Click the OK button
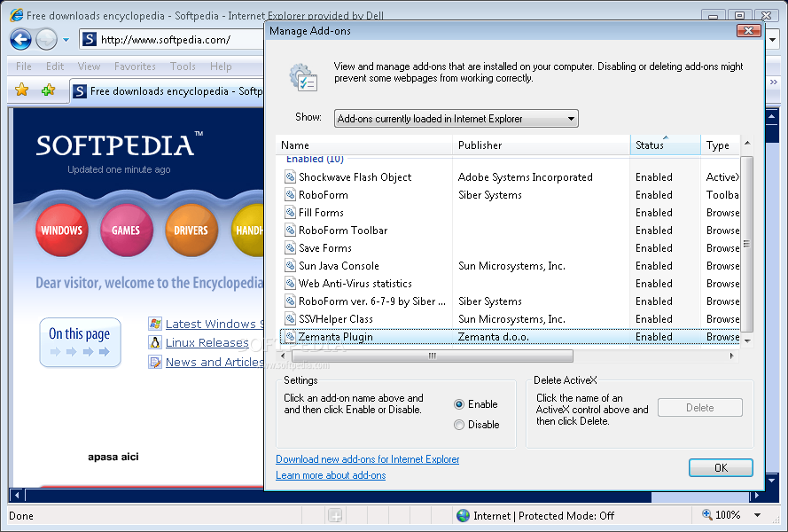The image size is (788, 532). (x=721, y=467)
